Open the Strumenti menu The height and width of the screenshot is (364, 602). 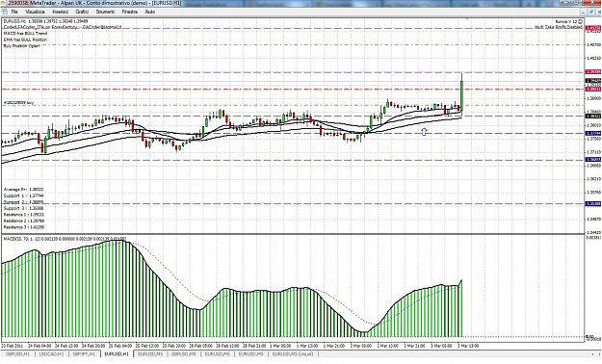click(x=105, y=12)
